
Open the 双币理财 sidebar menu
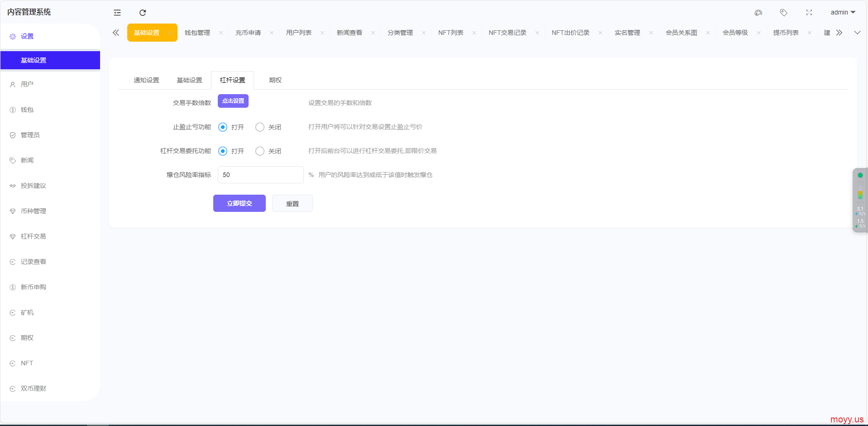(50, 388)
